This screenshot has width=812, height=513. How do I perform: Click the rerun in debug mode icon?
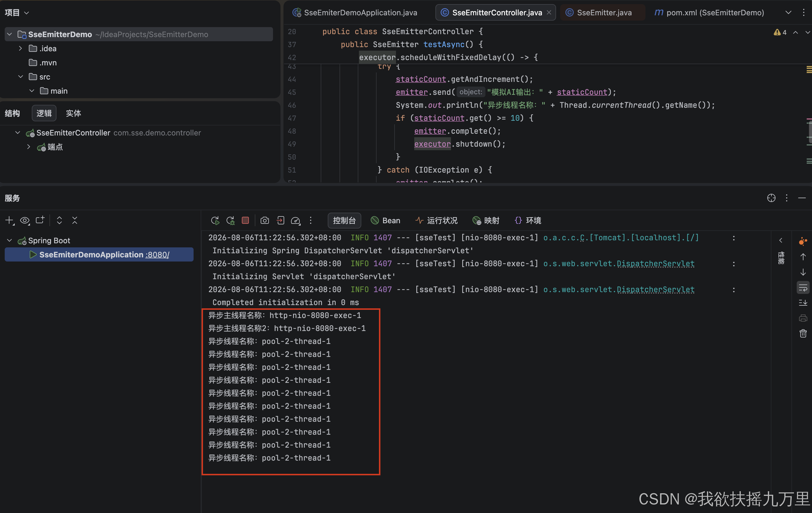(x=231, y=220)
